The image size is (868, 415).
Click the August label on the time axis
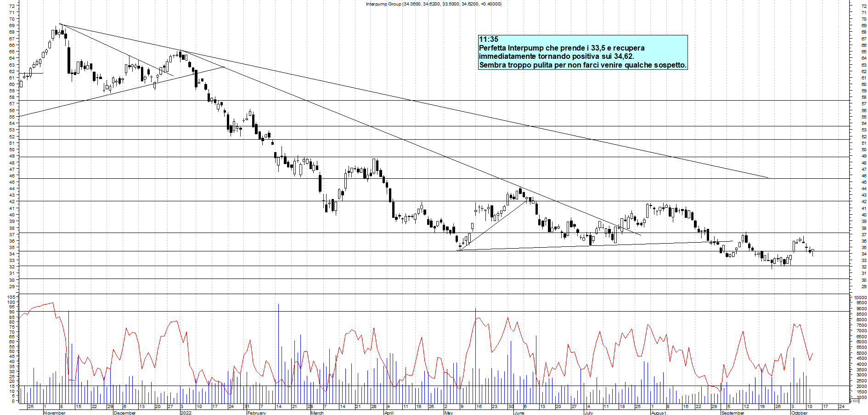tap(659, 413)
